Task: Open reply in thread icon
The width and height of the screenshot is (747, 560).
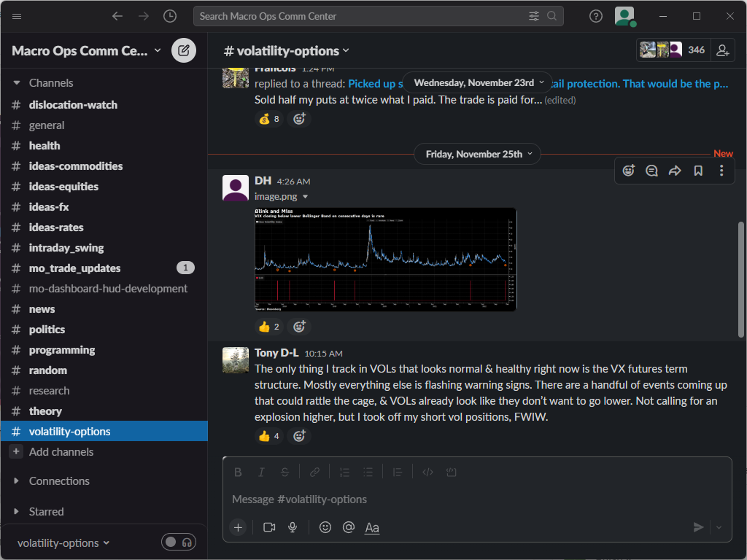Action: pos(651,171)
